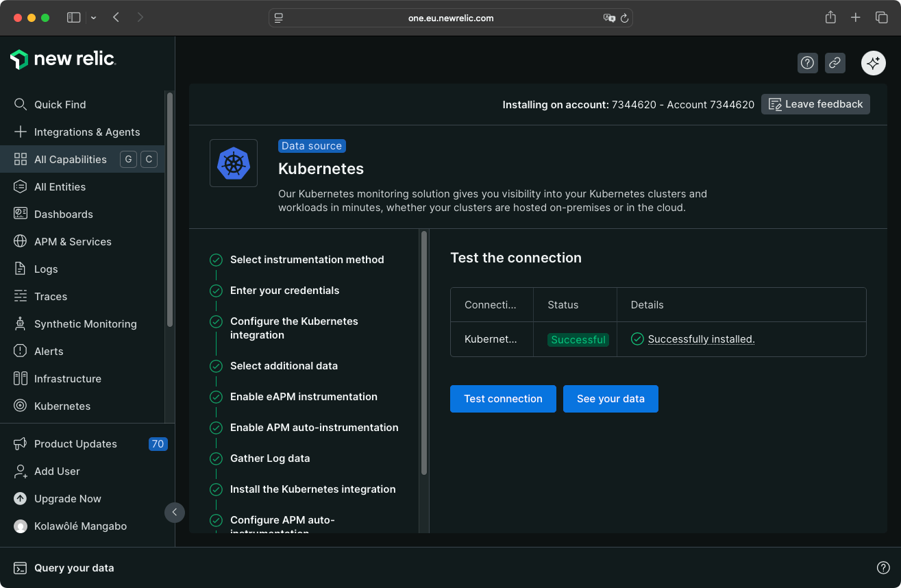Click the See your data button
Viewport: 901px width, 588px height.
point(610,398)
